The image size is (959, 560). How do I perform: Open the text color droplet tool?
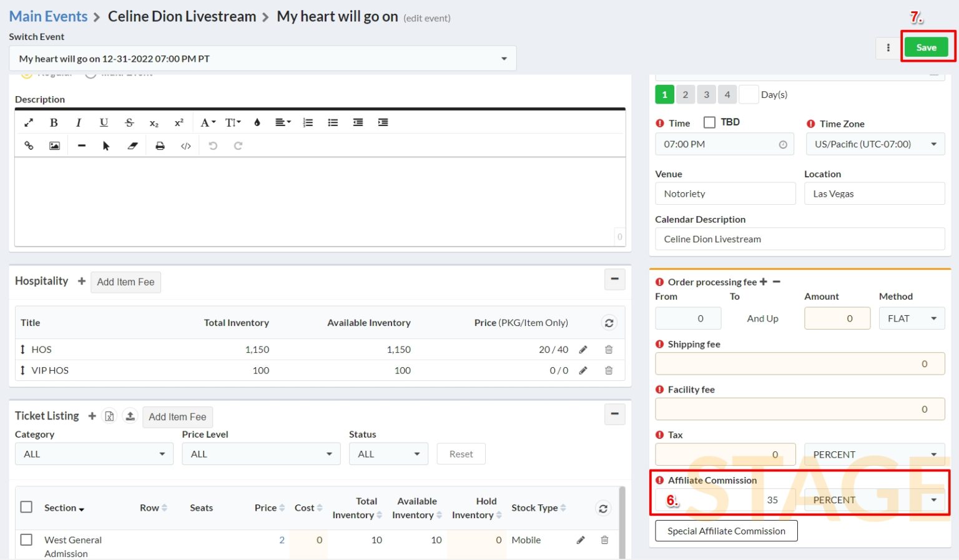pos(257,122)
